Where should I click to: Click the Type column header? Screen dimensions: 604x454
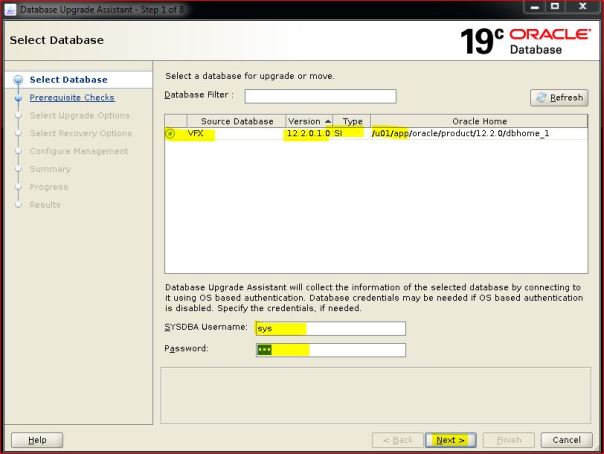(352, 121)
